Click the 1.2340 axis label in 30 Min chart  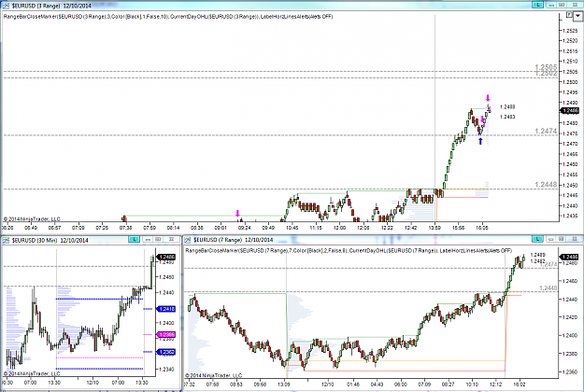tap(166, 370)
